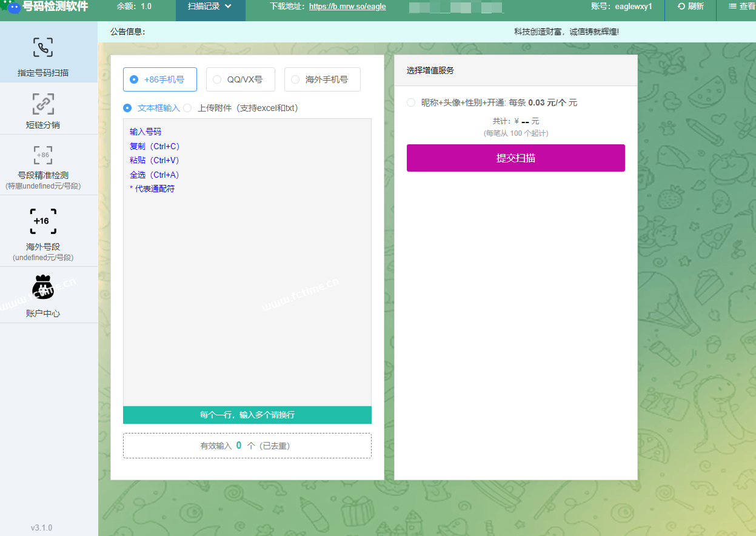Viewport: 756px width, 536px height.
Task: Enable 昵称+头像+性别+开通 value-added service
Action: 411,102
